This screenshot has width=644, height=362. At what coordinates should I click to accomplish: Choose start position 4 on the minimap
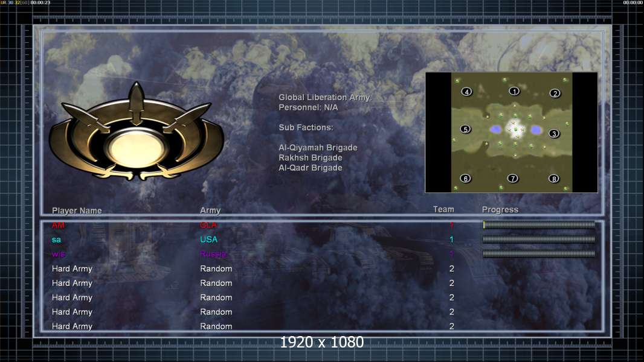(x=466, y=92)
